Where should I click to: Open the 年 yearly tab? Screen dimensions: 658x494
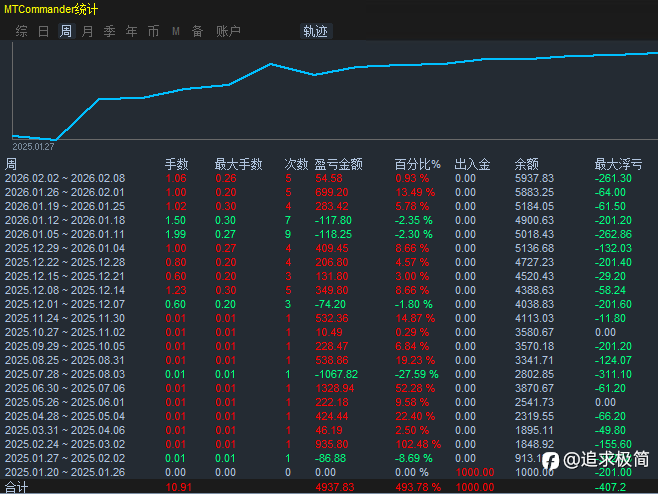pos(132,31)
